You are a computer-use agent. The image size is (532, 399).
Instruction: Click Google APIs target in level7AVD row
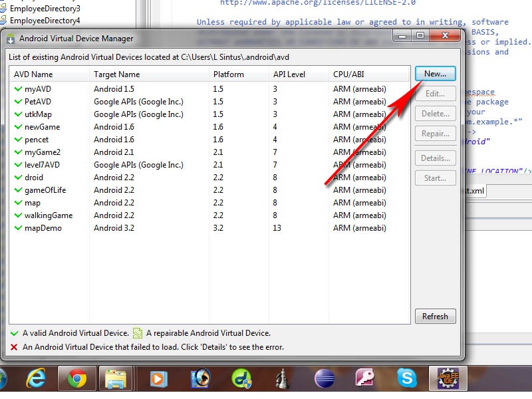click(138, 165)
